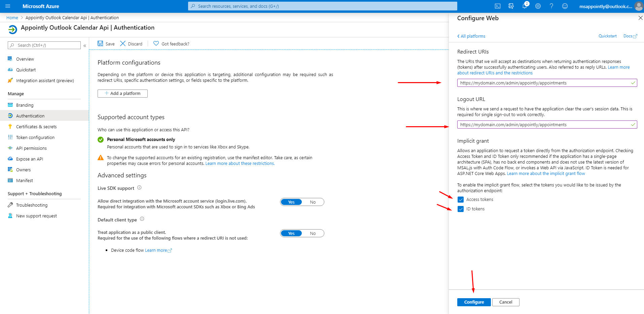Toggle the Access tokens checkbox
The width and height of the screenshot is (644, 314).
[461, 200]
